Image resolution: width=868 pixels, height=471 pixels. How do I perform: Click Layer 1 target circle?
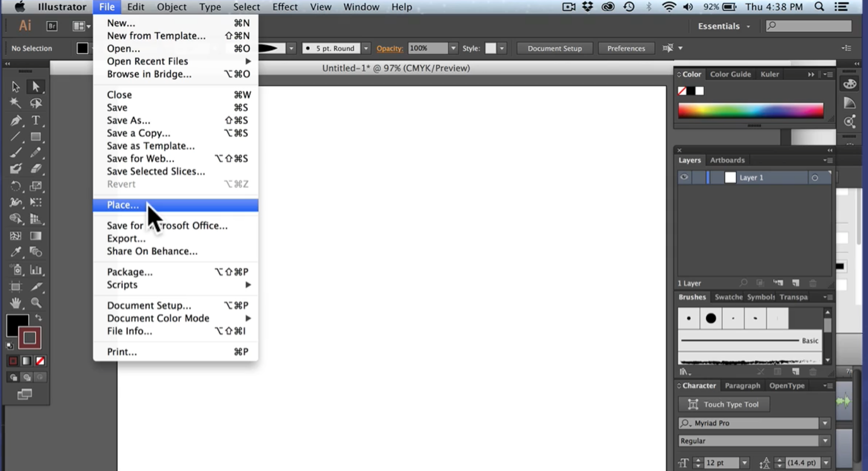coord(815,178)
